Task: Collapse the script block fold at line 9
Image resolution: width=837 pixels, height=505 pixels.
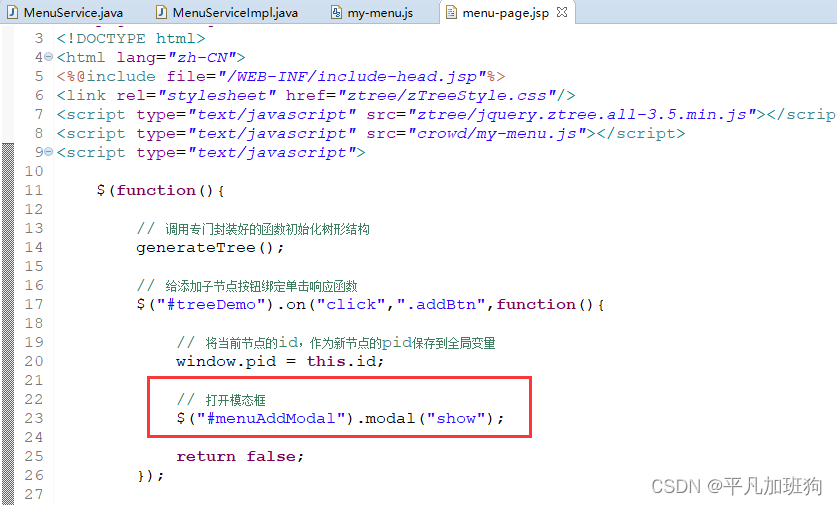Action: 49,152
